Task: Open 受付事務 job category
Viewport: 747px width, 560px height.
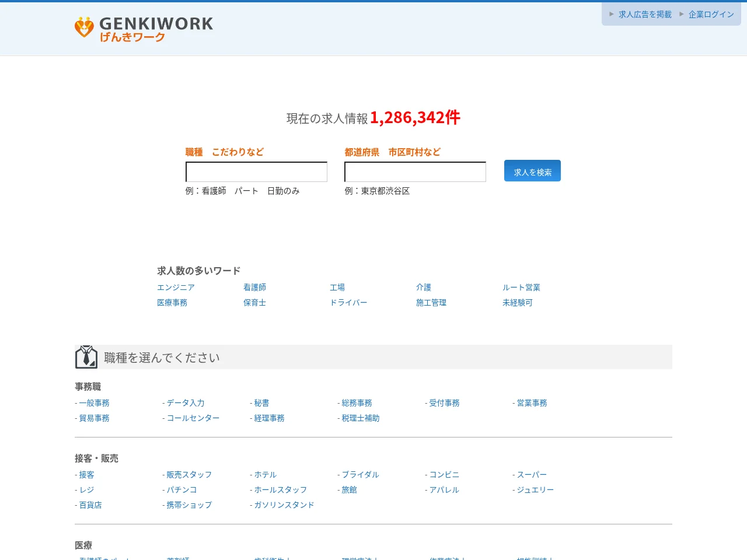Action: (444, 403)
